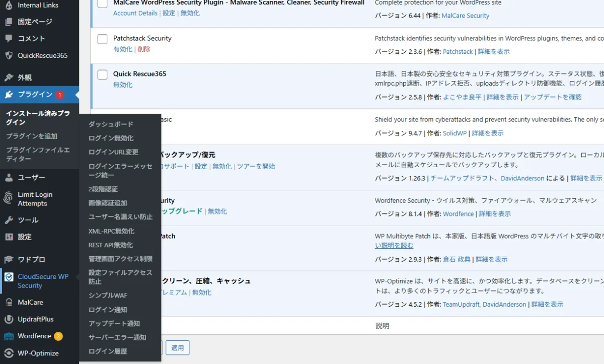
Task: Open ログイン履歴 menu entry
Action: coord(108,351)
